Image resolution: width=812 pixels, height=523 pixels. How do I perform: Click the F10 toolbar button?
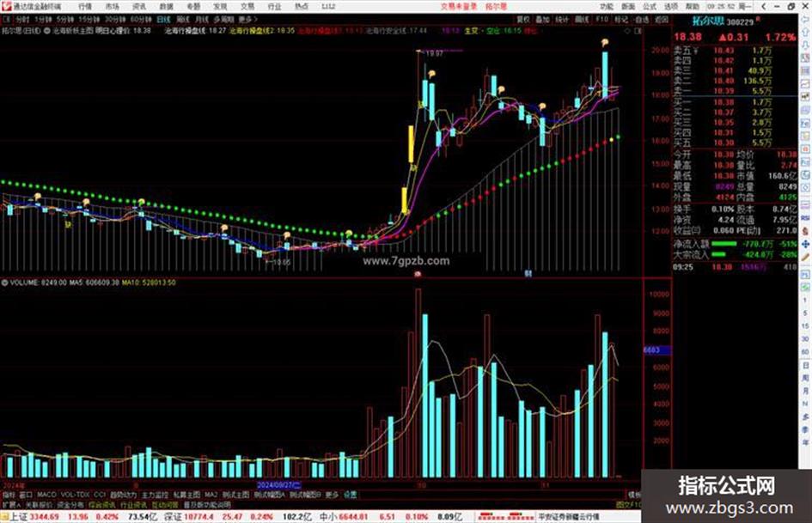click(601, 20)
